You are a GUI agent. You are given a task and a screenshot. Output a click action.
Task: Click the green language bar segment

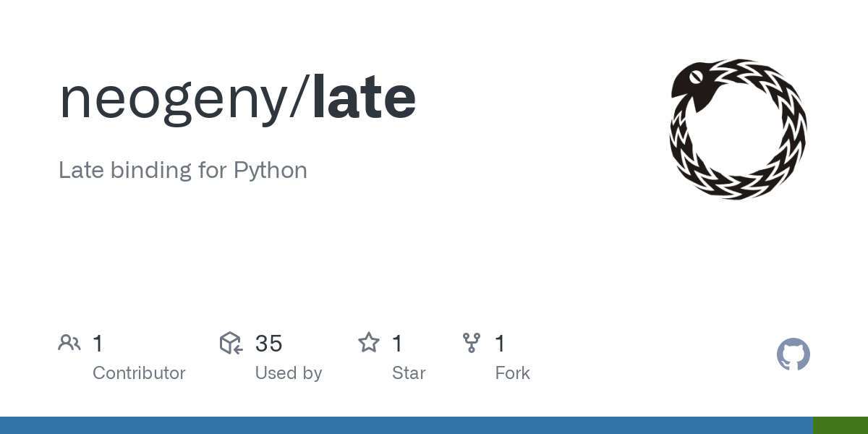click(x=841, y=425)
